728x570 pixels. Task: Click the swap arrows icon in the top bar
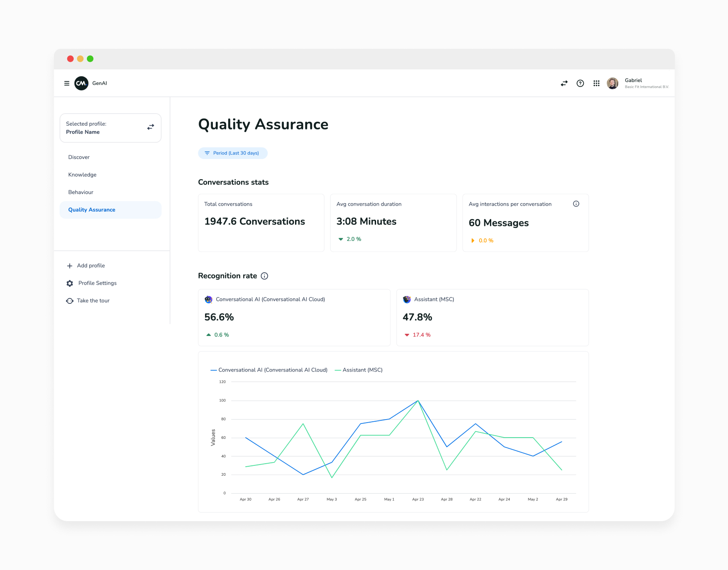click(x=564, y=83)
